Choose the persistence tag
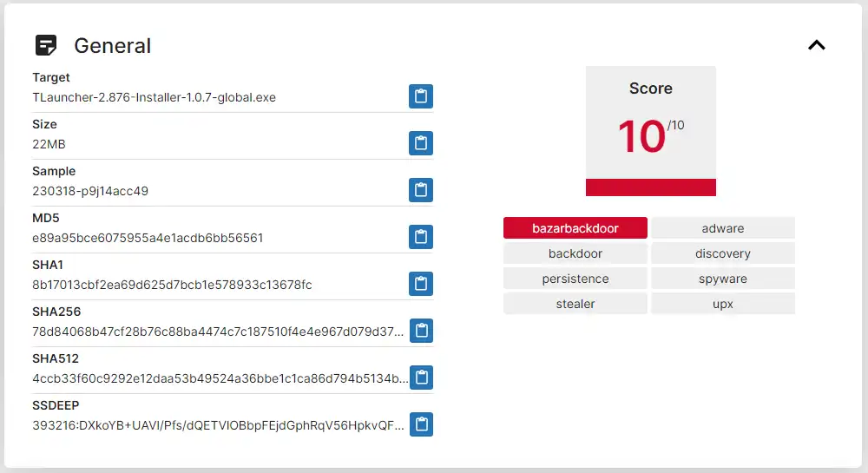 point(575,279)
